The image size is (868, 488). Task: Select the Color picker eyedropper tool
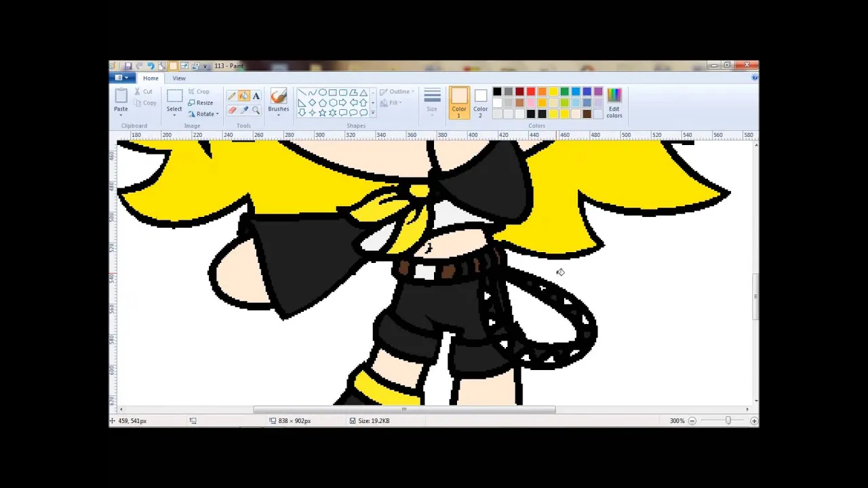244,110
